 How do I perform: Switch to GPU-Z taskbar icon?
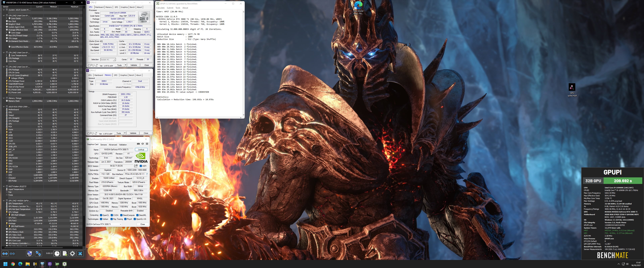tap(57, 264)
